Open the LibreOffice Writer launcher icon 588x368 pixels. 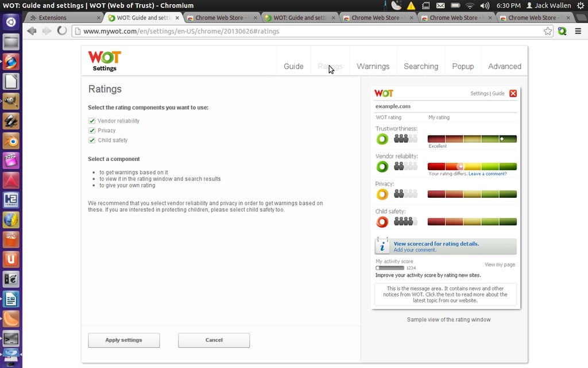tap(11, 299)
